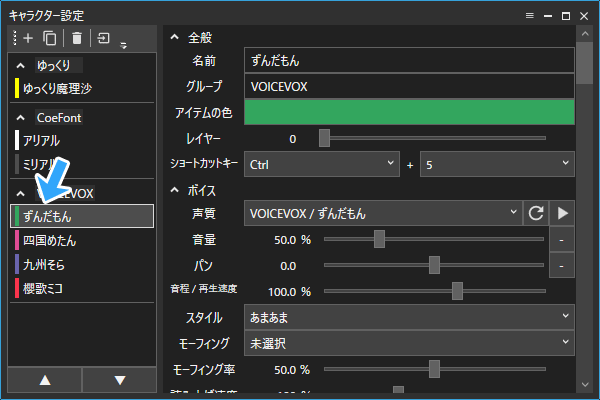Reload the voice list refresh icon
Viewport: 600px width, 400px height.
tap(536, 213)
